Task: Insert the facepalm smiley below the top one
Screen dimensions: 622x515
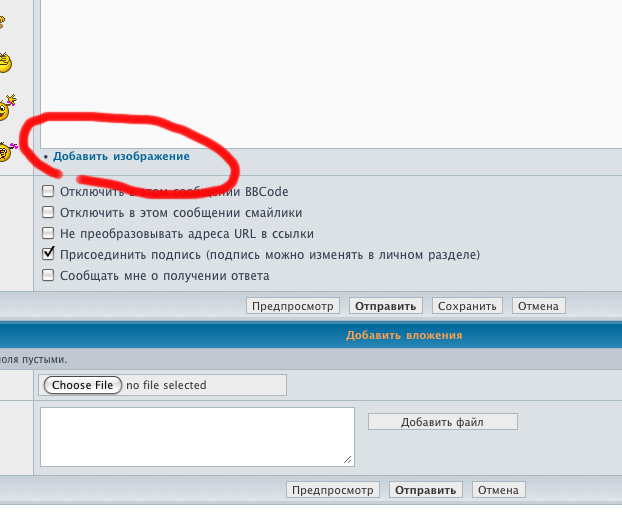Action: coord(5,63)
